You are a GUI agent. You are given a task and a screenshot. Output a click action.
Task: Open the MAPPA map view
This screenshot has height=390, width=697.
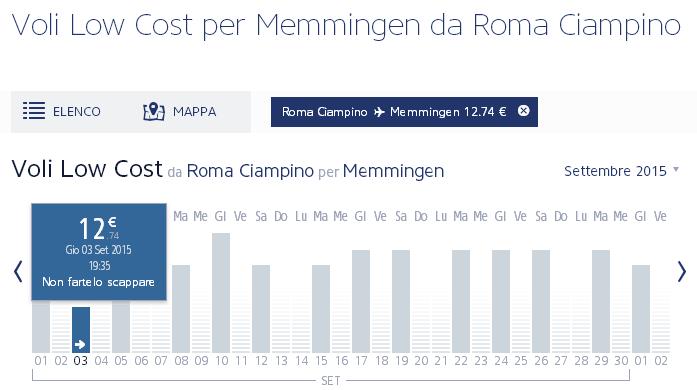click(x=180, y=111)
